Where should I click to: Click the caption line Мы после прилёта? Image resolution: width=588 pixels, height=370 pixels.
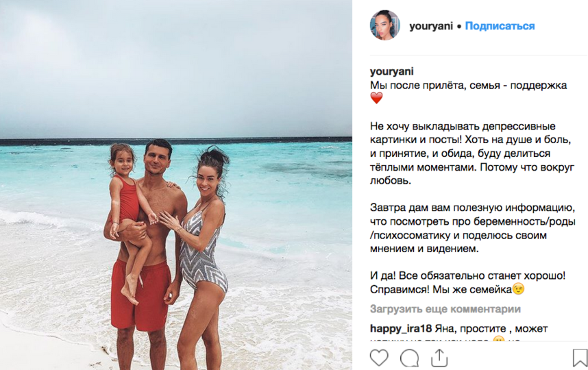pyautogui.click(x=468, y=85)
